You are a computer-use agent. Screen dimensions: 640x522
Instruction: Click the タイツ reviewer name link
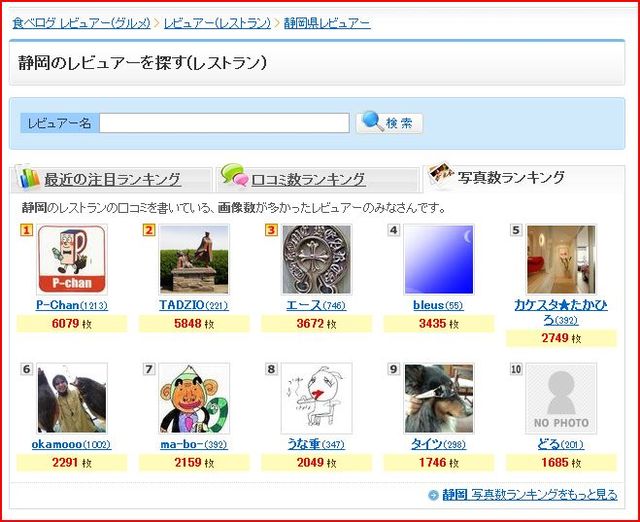pos(427,443)
